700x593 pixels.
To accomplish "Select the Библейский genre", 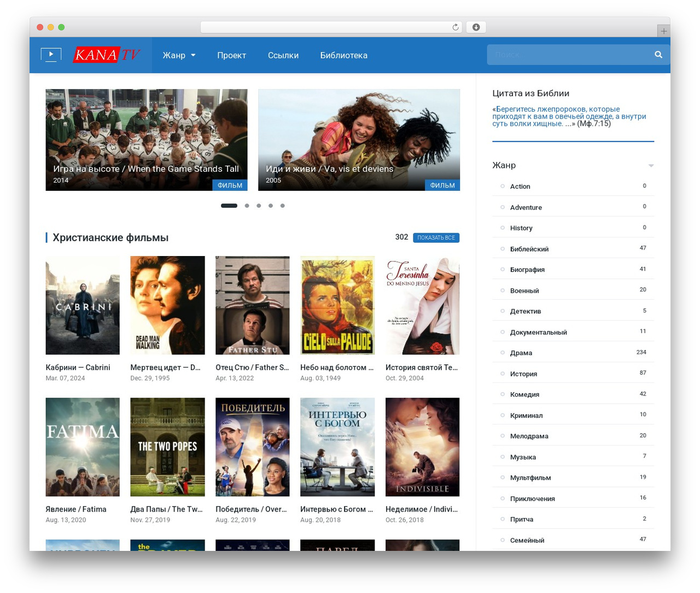I will [x=529, y=249].
